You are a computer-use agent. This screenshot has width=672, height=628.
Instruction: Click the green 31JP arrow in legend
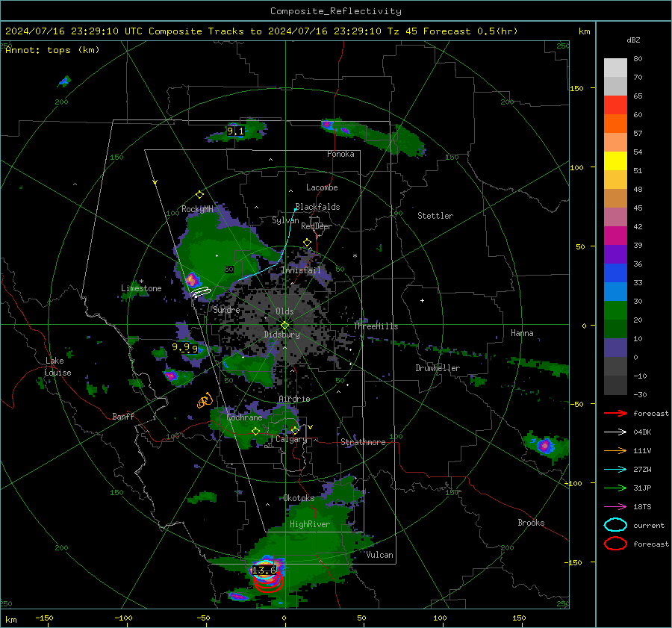(x=615, y=488)
